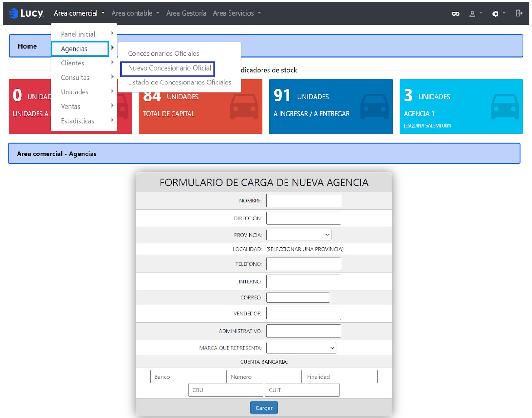
Task: Open the user profile icon menu
Action: (475, 14)
